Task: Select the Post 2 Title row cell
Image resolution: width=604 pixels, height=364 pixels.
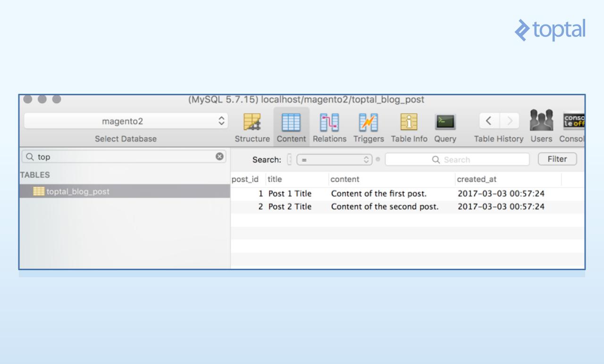Action: pyautogui.click(x=290, y=207)
